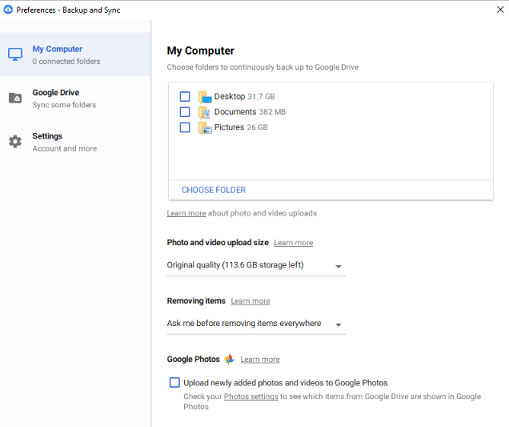The height and width of the screenshot is (427, 509).
Task: Open Learn more next to Removing items
Action: click(x=250, y=301)
